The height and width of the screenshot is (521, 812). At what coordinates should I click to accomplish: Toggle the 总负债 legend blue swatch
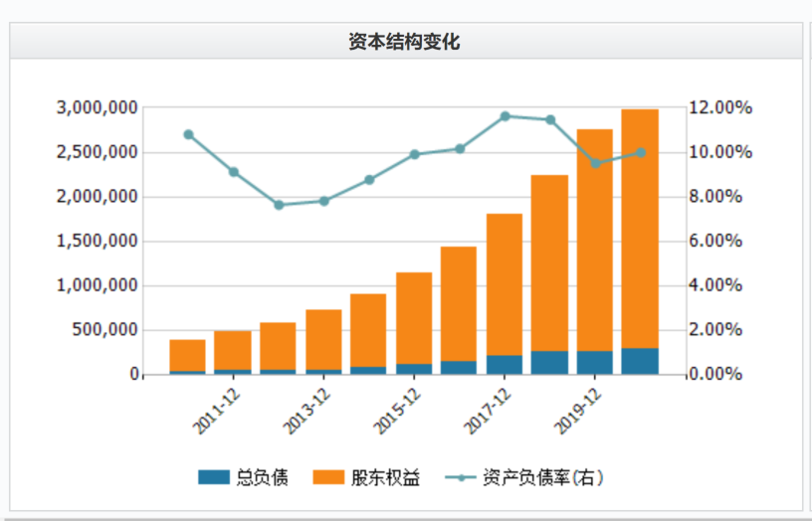coord(213,477)
